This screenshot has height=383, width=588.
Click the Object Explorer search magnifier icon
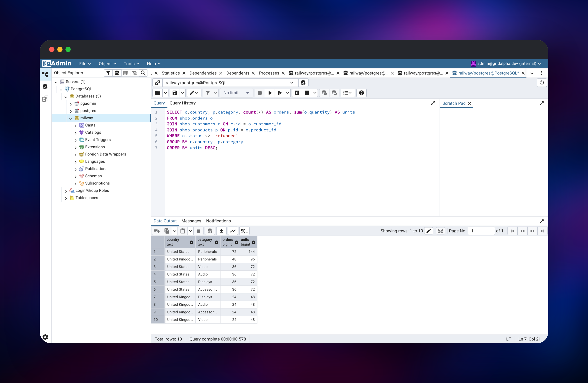point(143,73)
